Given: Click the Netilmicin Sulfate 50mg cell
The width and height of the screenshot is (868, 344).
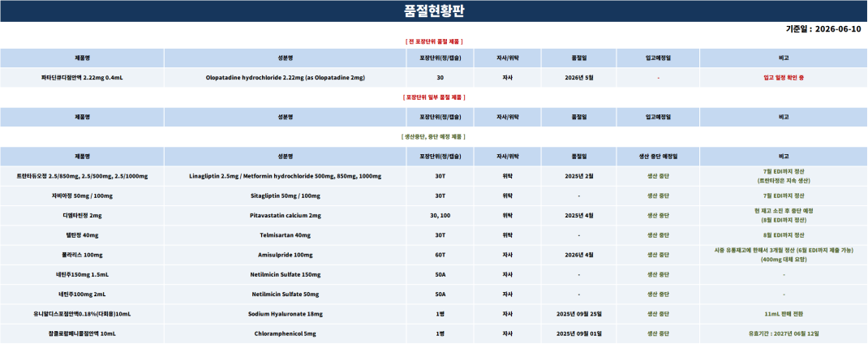Looking at the screenshot, I should [285, 295].
